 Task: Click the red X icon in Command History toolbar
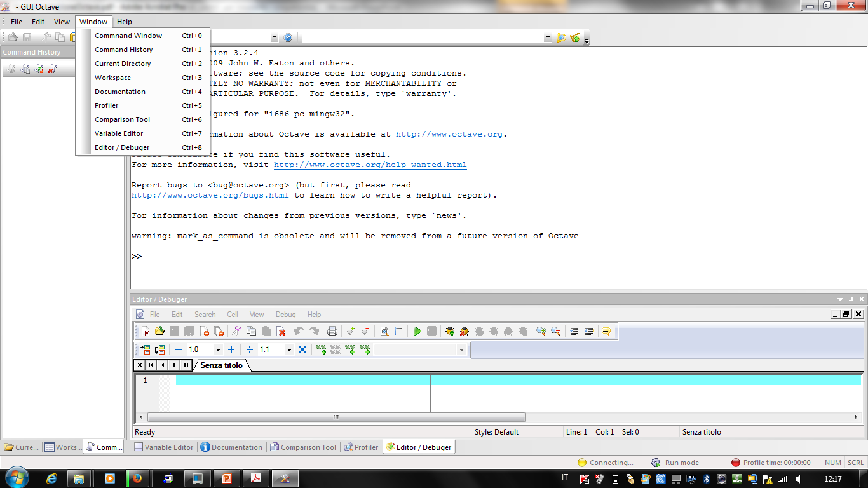(x=53, y=69)
